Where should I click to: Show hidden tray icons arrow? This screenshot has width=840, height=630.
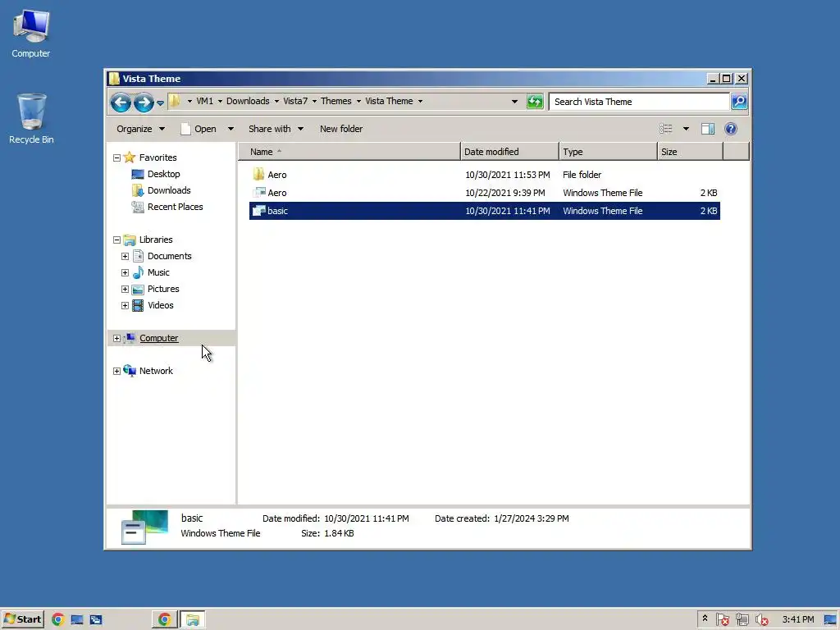[x=705, y=619]
